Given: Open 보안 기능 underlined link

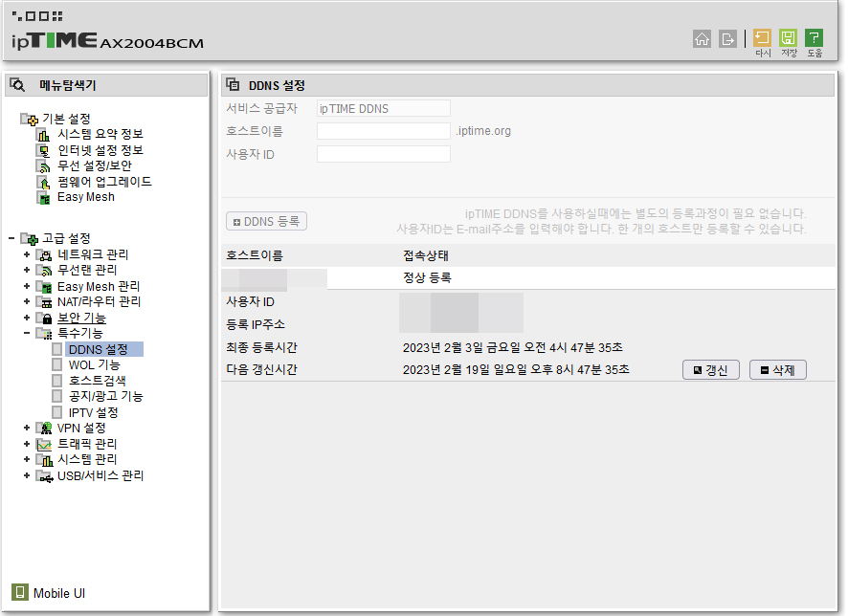Looking at the screenshot, I should tap(81, 318).
